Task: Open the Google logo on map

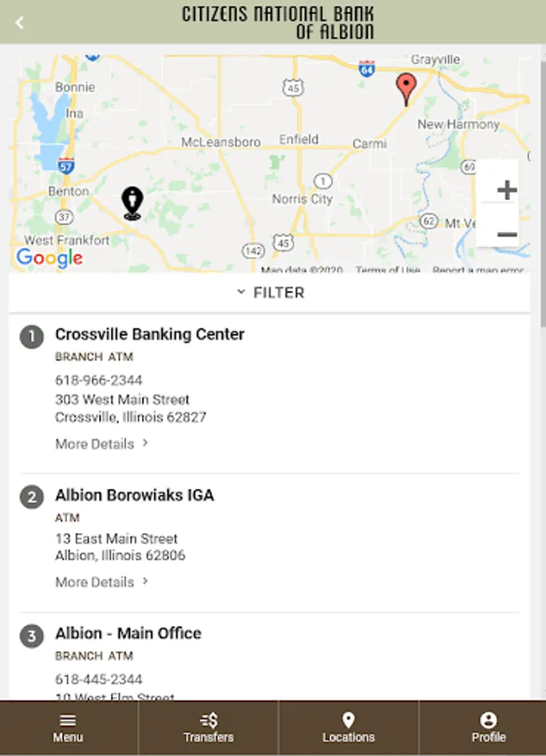Action: (50, 258)
